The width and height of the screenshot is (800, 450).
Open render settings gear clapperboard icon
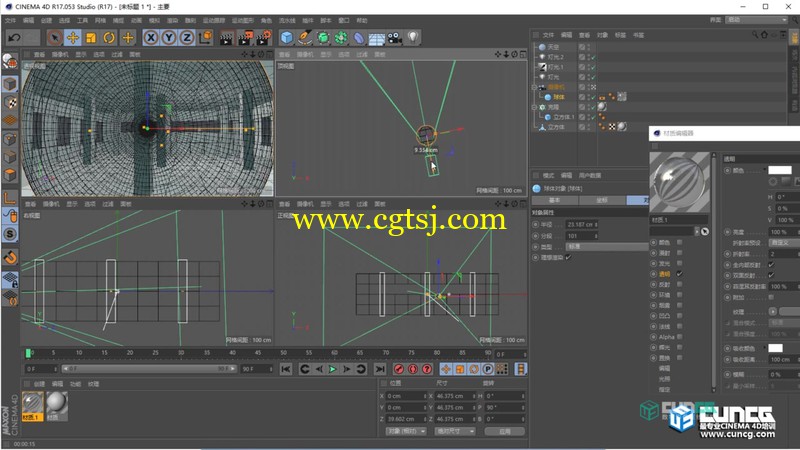point(264,38)
